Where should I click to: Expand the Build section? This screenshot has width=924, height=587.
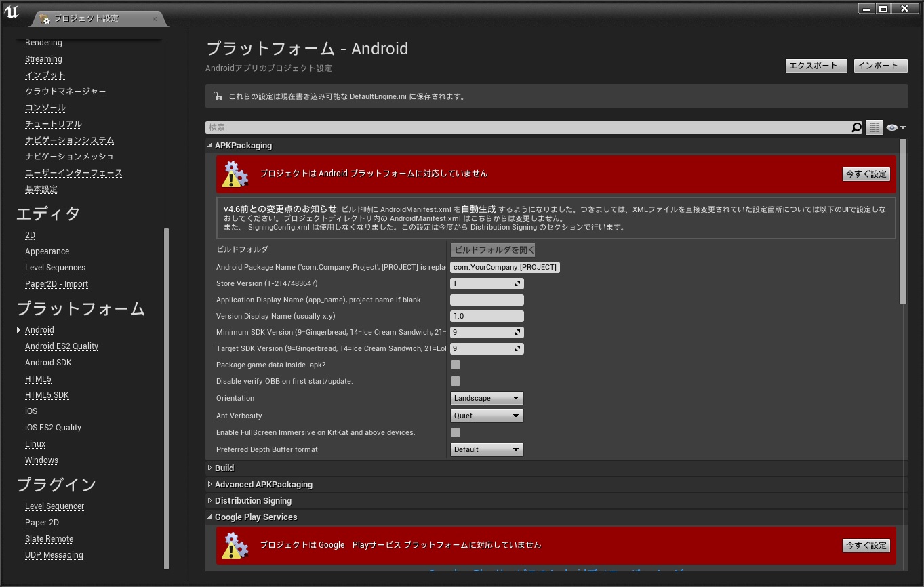pos(210,468)
